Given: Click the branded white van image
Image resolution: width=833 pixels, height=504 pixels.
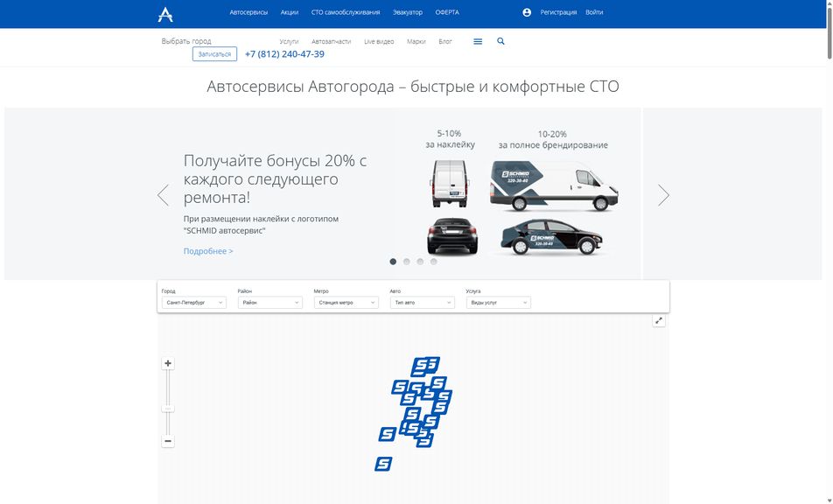Looking at the screenshot, I should pos(554,185).
